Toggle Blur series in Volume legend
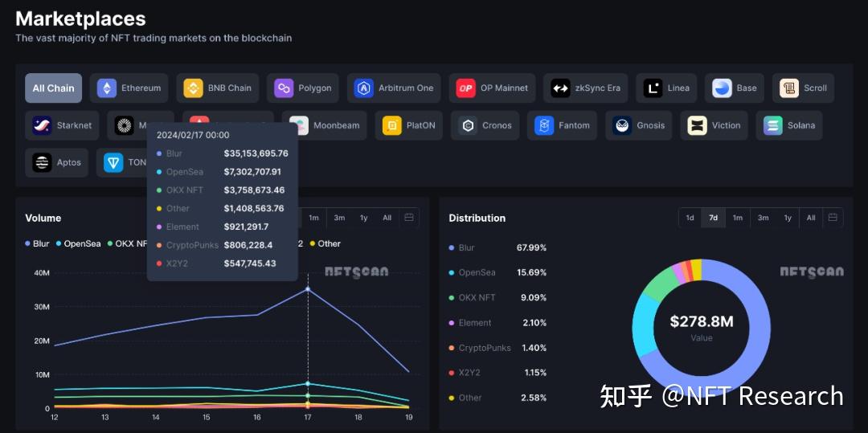Viewport: 868px width, 433px height. coord(37,244)
